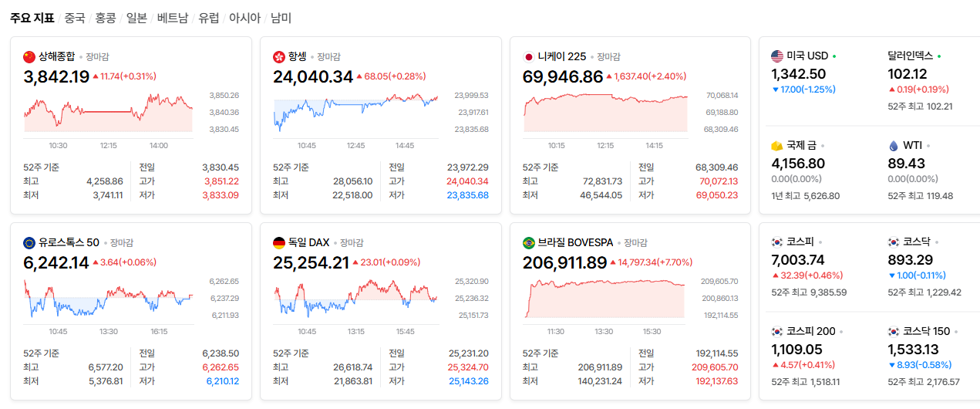The width and height of the screenshot is (980, 409).
Task: Click the 독일 DAX intraday chart
Action: [356, 299]
